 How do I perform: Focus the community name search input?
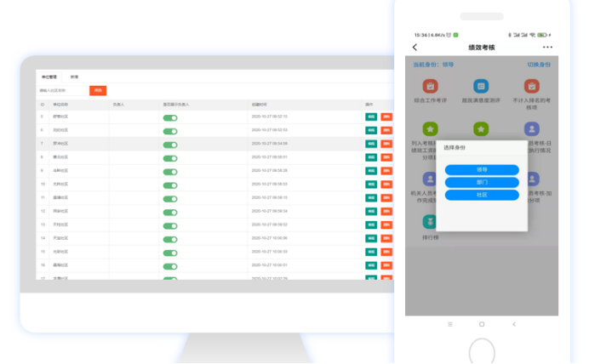61,90
